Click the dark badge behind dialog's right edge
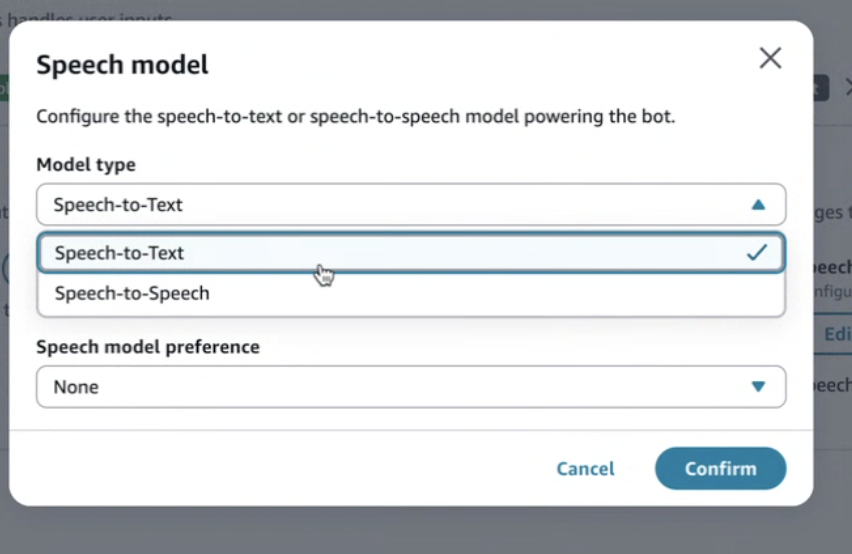Screen dimensions: 852x554 [820, 87]
